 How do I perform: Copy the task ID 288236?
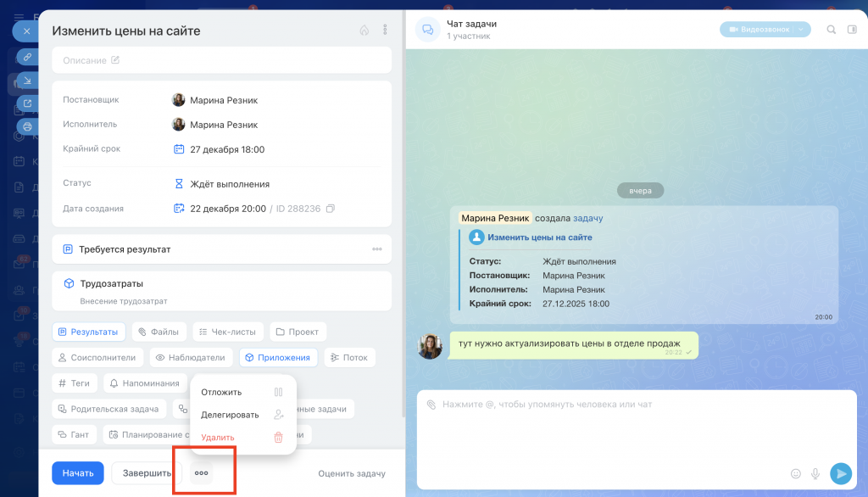pos(331,209)
